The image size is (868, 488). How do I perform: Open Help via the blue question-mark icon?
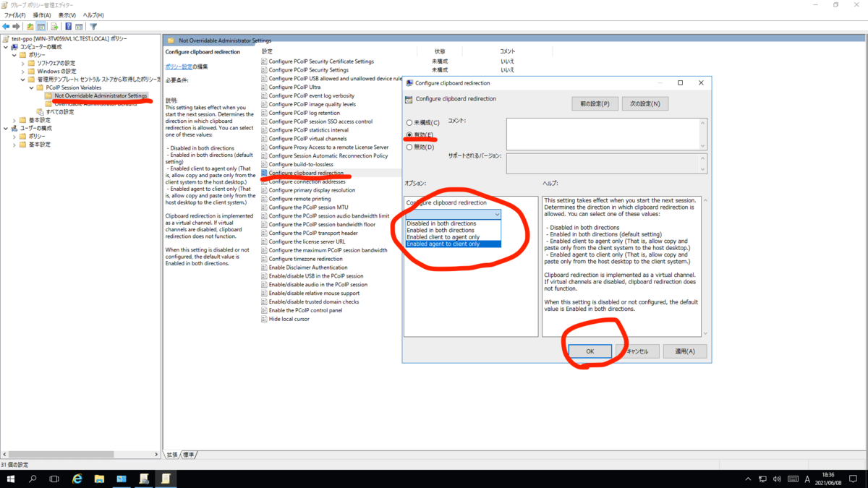(68, 27)
